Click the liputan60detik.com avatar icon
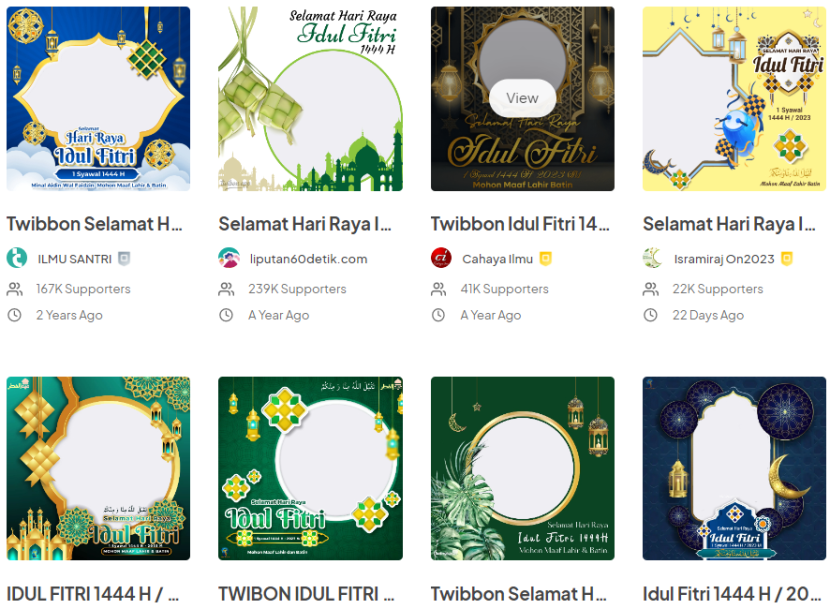Viewport: 830px width, 609px height. (x=229, y=258)
